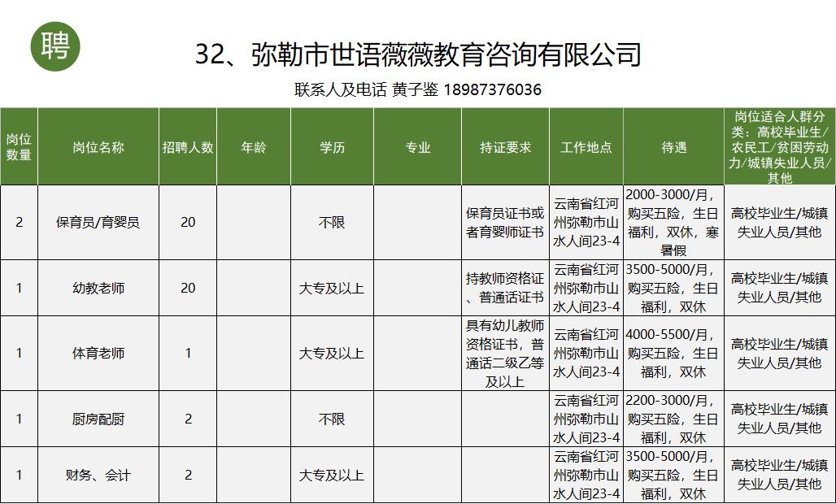This screenshot has height=504, width=836.
Task: Click the 工作地点 header cell
Action: [587, 146]
